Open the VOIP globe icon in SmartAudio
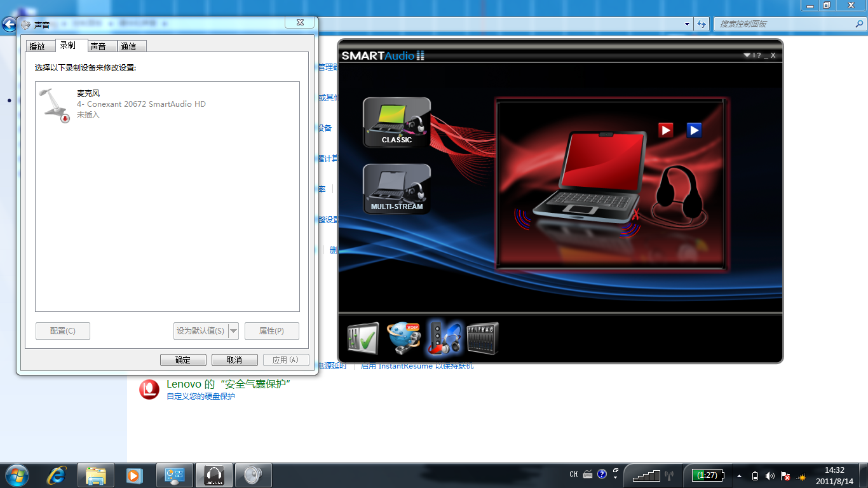 pyautogui.click(x=403, y=338)
